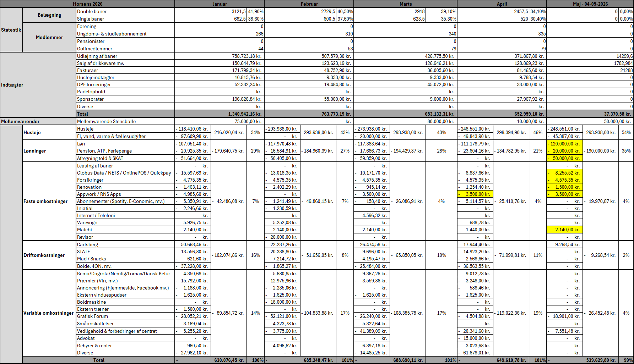634x364 pixels.
Task: Select the Double baner row label
Action: tap(125, 11)
